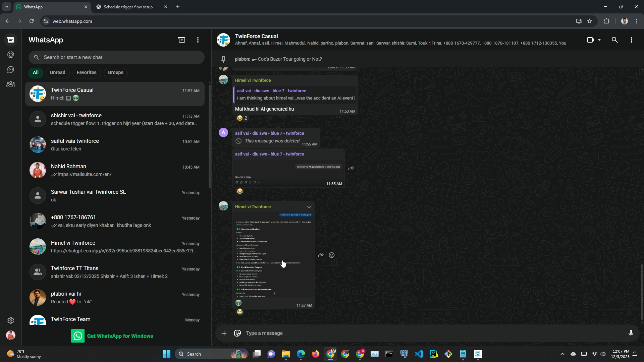The height and width of the screenshot is (362, 644).
Task: Open the pinned Cox's Bazar Tour message
Action: tap(289, 59)
